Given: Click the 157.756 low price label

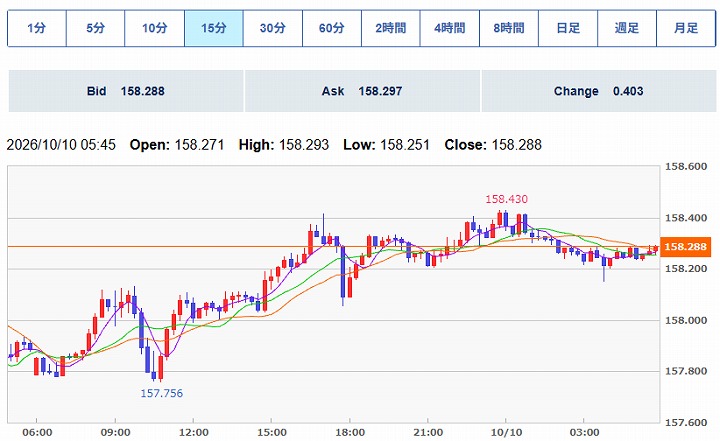Looking at the screenshot, I should pos(162,393).
